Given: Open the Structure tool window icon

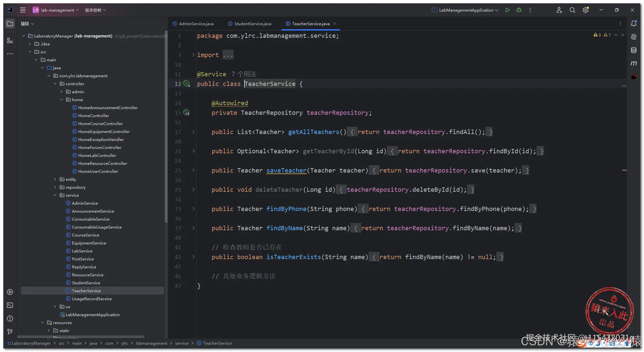Looking at the screenshot, I should tap(10, 40).
